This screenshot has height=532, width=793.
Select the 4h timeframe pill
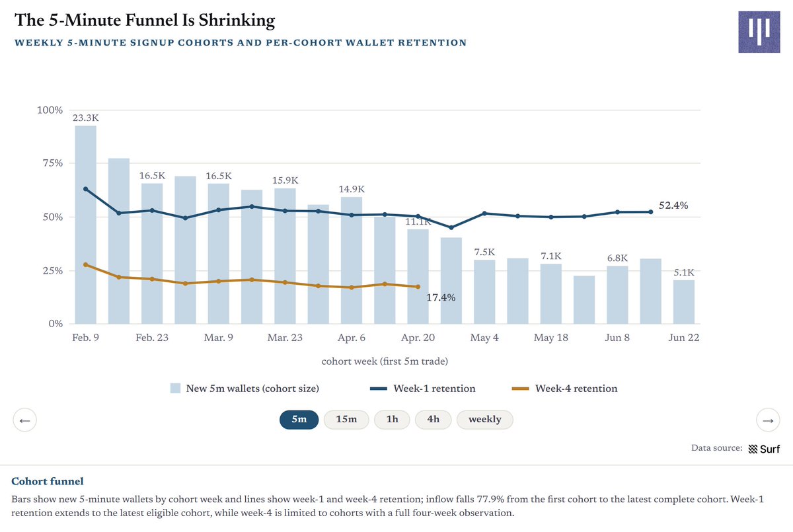433,420
